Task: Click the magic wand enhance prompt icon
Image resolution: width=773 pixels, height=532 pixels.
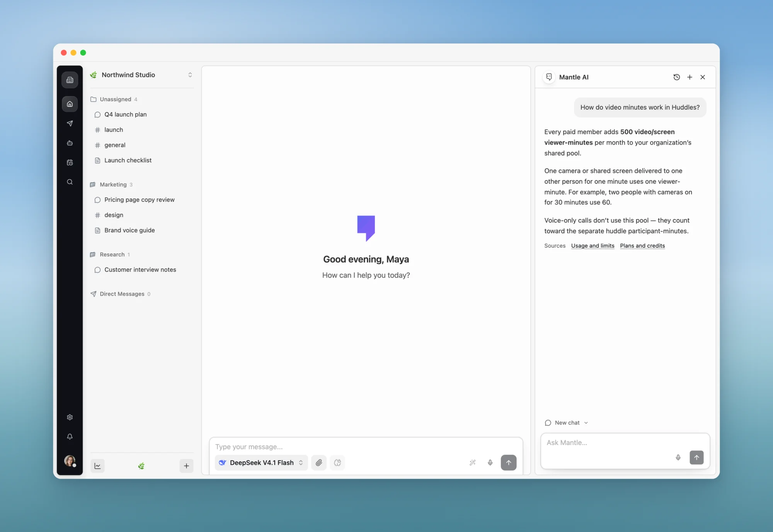Action: (473, 462)
